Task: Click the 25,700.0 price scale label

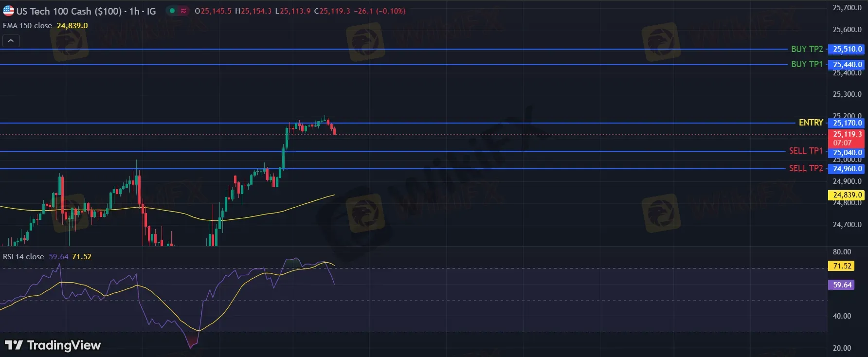Action: [x=847, y=8]
